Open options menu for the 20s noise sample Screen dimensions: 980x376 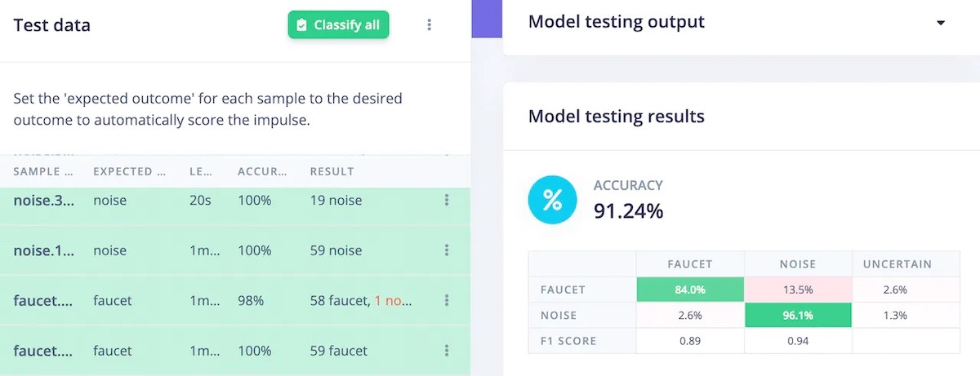[447, 201]
